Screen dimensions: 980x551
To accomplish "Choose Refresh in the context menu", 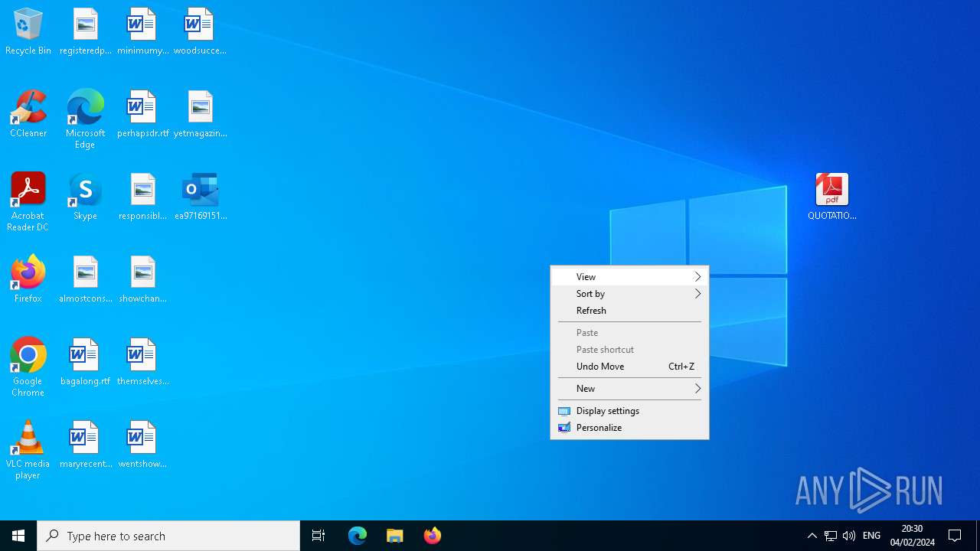I will coord(629,311).
